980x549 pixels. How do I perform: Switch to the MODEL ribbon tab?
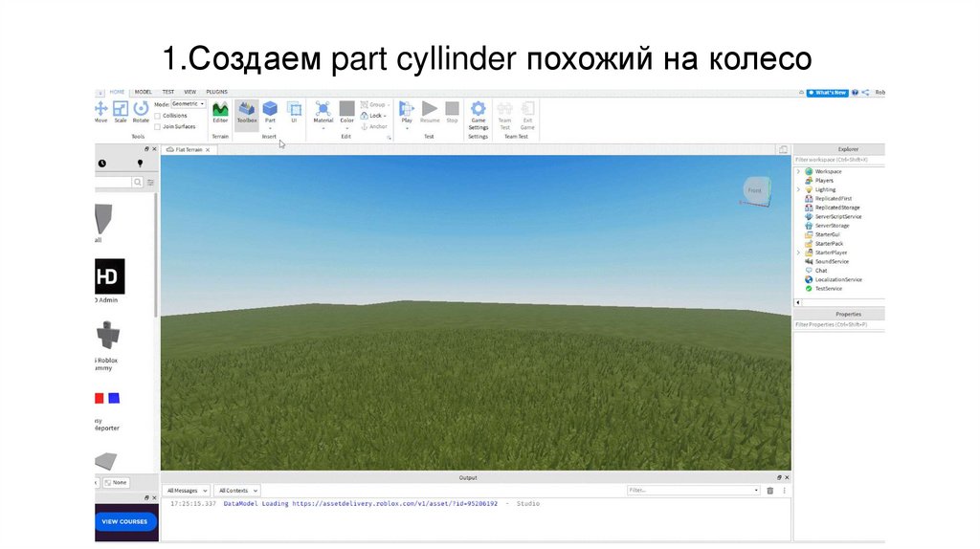(144, 92)
